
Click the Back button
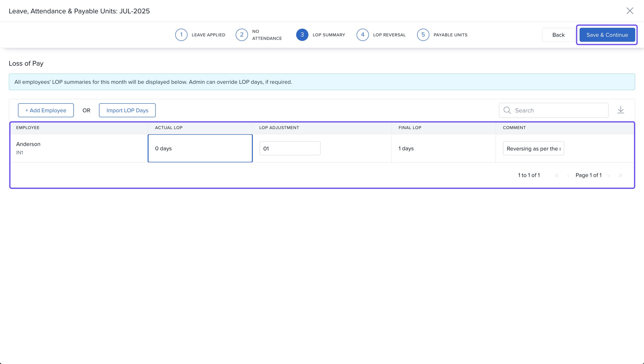(x=558, y=35)
